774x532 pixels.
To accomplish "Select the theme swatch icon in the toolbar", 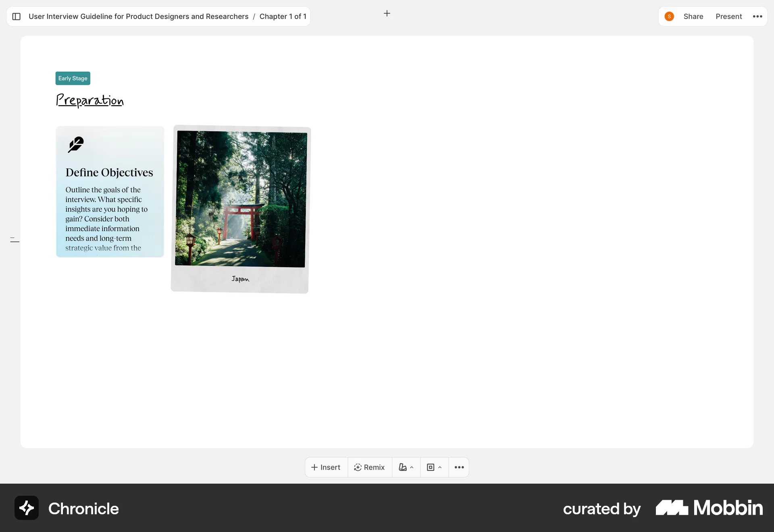I will pyautogui.click(x=403, y=467).
